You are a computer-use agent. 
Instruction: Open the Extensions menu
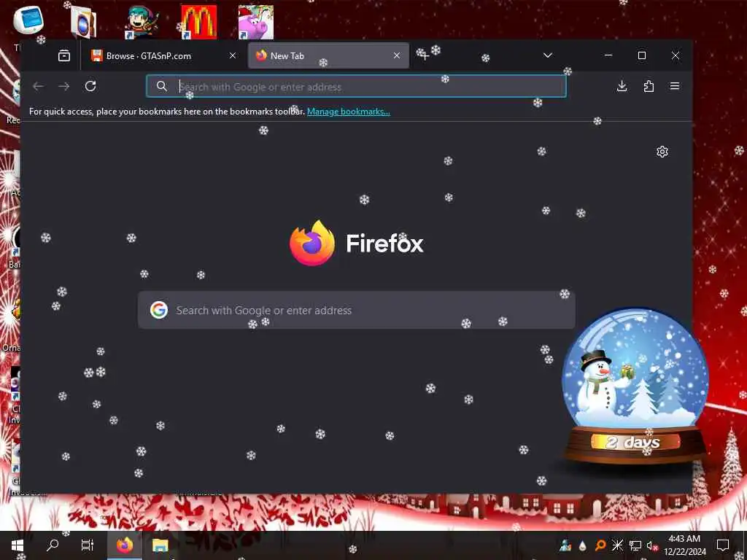click(649, 86)
